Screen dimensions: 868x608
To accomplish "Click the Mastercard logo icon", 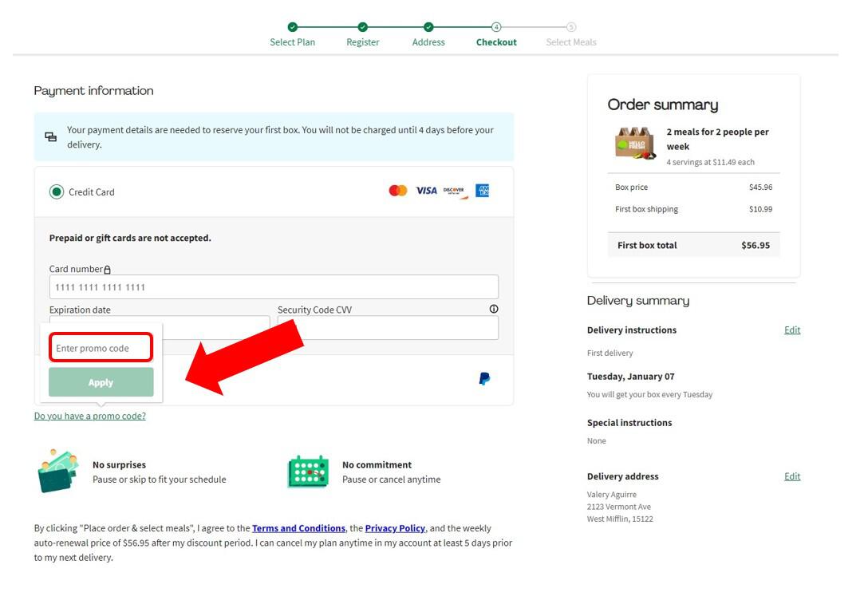I will point(398,191).
